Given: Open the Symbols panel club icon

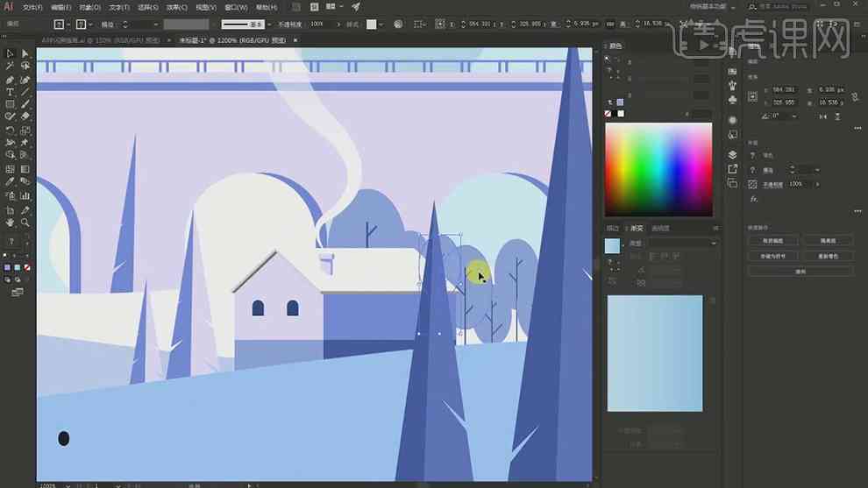Looking at the screenshot, I should [732, 100].
